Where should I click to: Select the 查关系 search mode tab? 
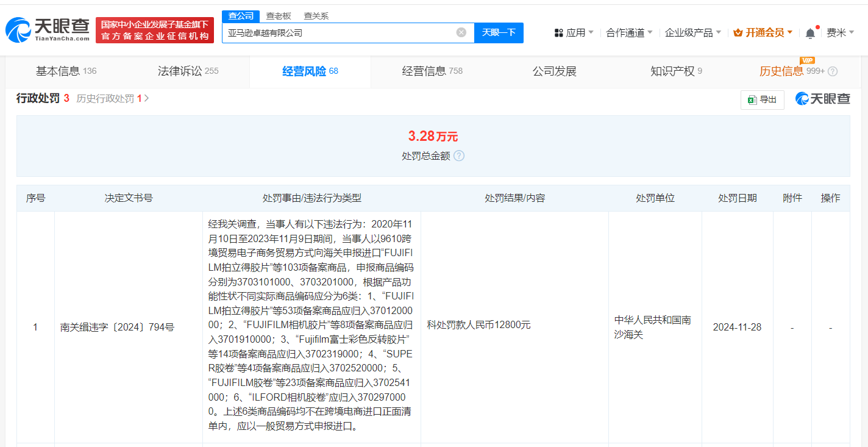point(316,16)
